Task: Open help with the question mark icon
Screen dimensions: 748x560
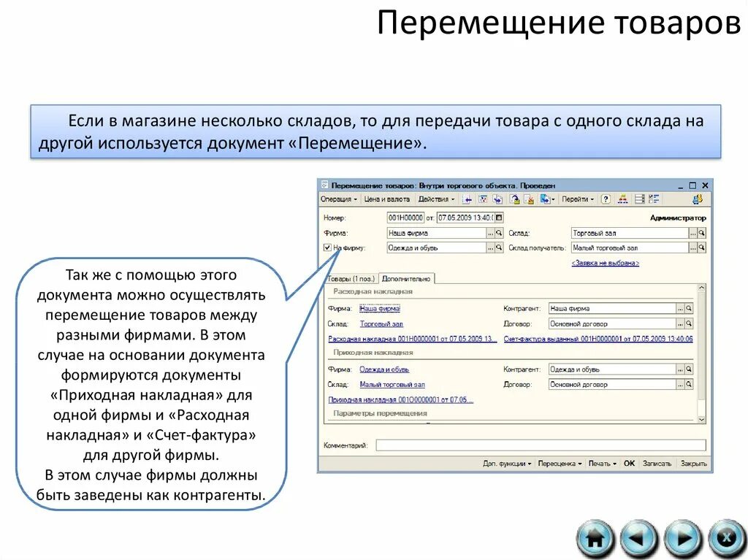Action: click(606, 199)
